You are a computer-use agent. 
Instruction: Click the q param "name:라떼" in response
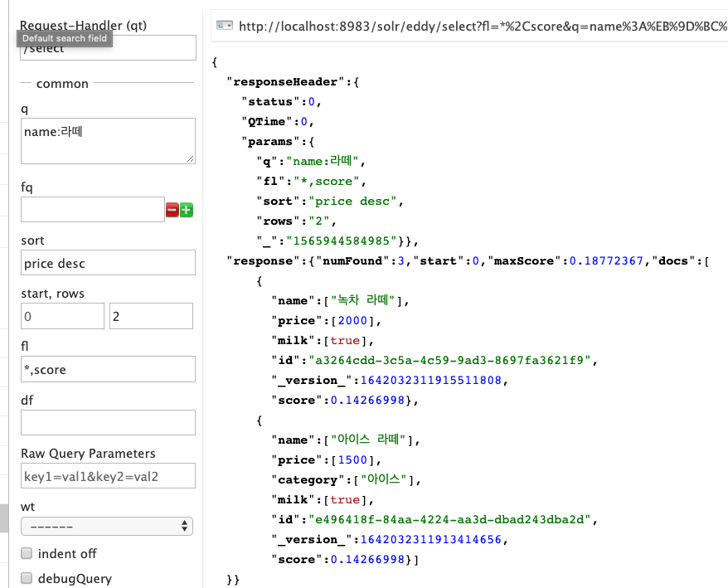pos(323,161)
